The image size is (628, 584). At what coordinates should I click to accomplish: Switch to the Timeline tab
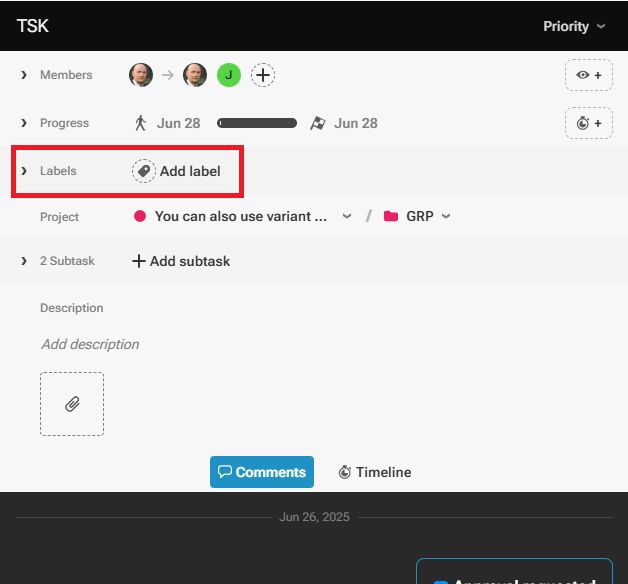click(x=375, y=472)
